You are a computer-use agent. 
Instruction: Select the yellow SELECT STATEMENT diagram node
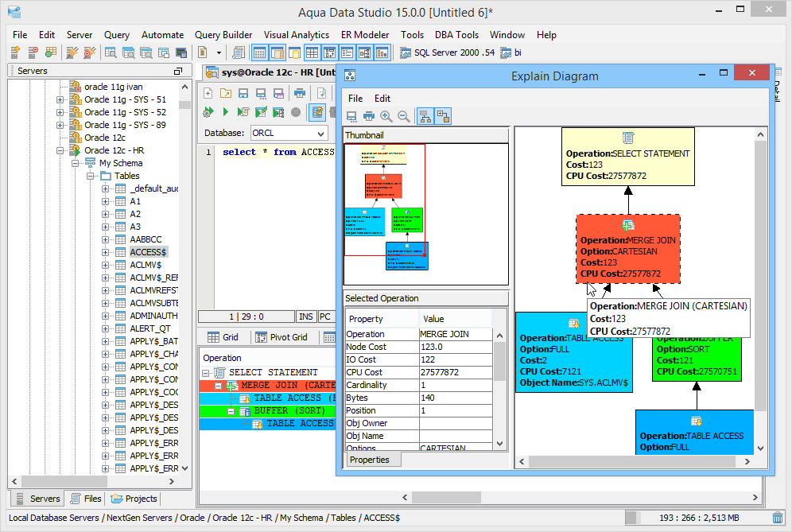coord(628,157)
